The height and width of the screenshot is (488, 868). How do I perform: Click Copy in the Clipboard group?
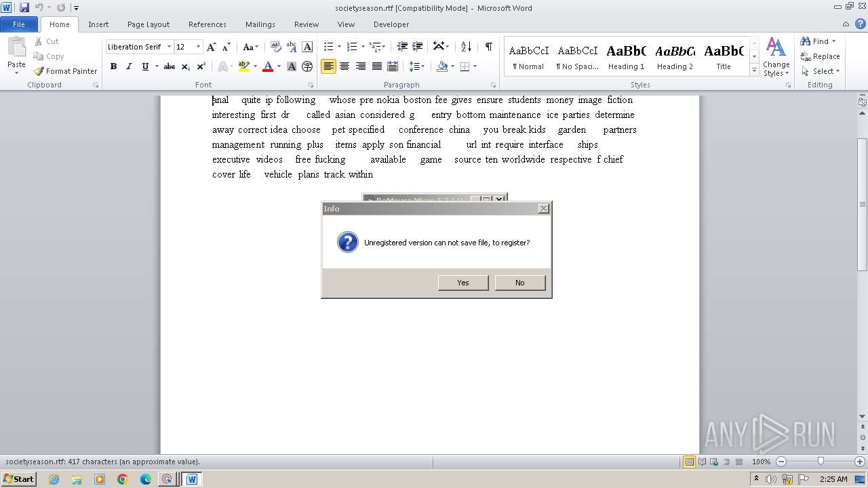(x=49, y=56)
